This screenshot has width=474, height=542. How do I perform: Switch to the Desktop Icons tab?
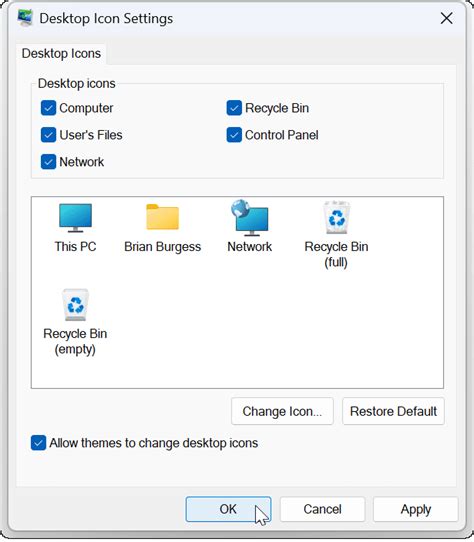coord(61,54)
